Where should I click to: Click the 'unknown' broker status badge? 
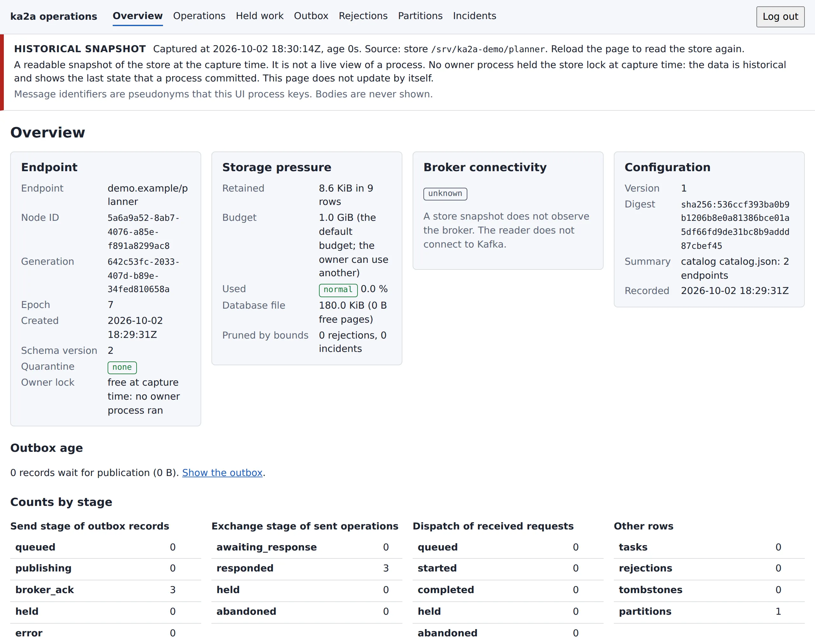(x=445, y=194)
